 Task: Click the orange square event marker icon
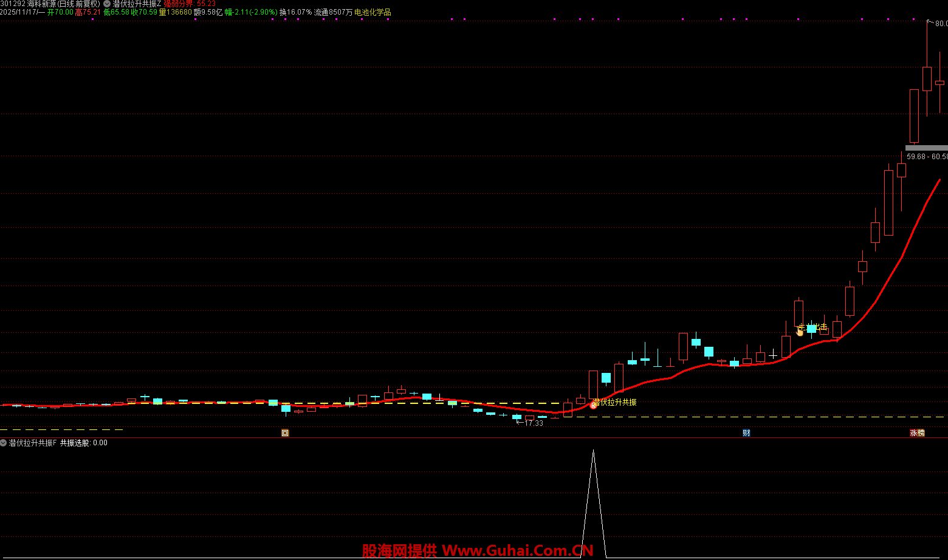285,433
